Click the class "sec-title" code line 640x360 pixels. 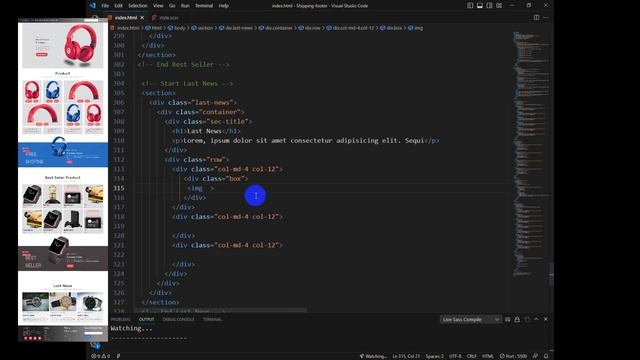pyautogui.click(x=209, y=122)
